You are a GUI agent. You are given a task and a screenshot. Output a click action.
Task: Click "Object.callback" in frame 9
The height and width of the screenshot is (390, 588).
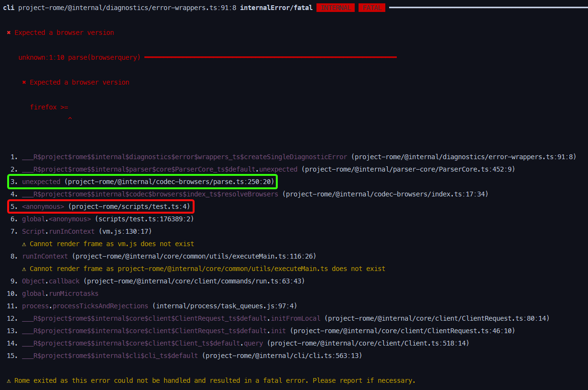point(51,281)
